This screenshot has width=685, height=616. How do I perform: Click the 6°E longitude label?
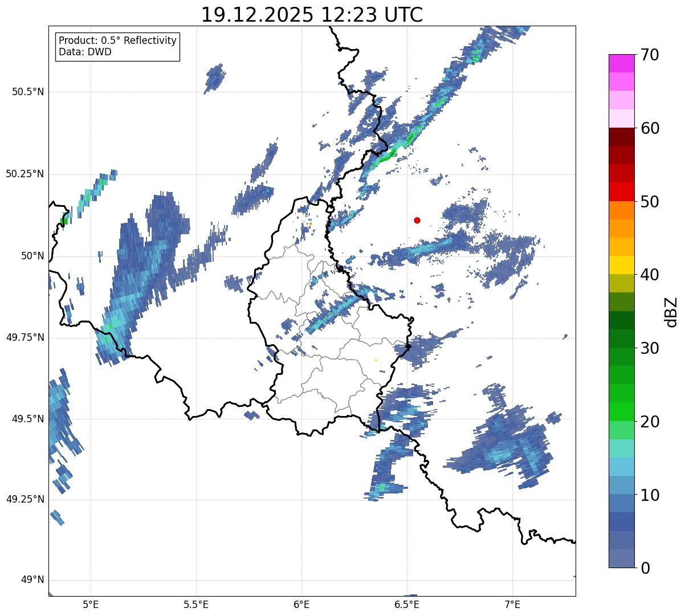coord(302,604)
